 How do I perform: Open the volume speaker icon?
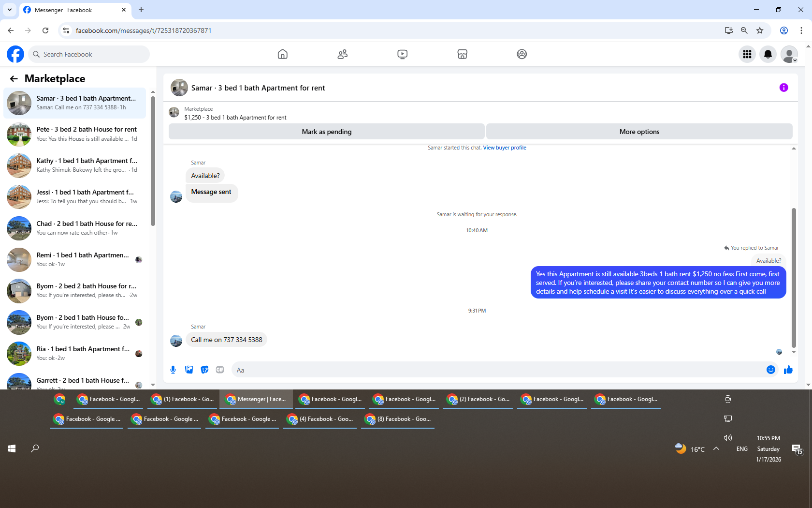728,438
